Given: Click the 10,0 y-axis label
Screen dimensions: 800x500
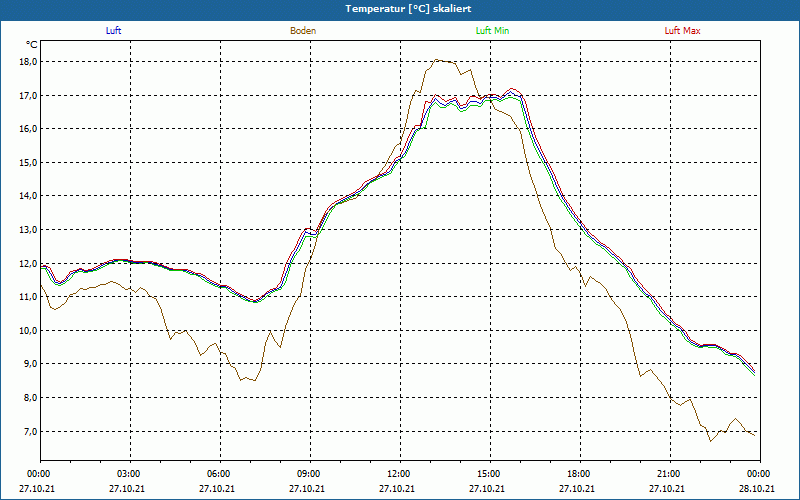Looking at the screenshot, I should pos(28,331).
